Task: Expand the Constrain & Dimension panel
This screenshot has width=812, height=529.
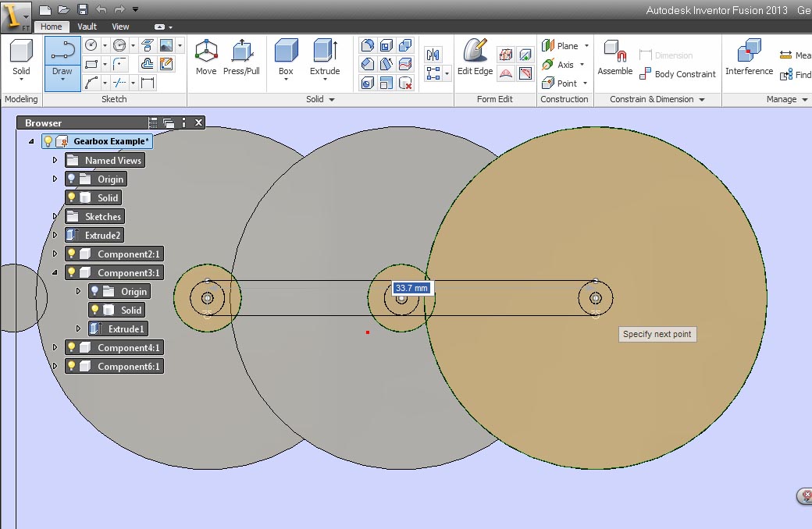Action: tap(701, 100)
